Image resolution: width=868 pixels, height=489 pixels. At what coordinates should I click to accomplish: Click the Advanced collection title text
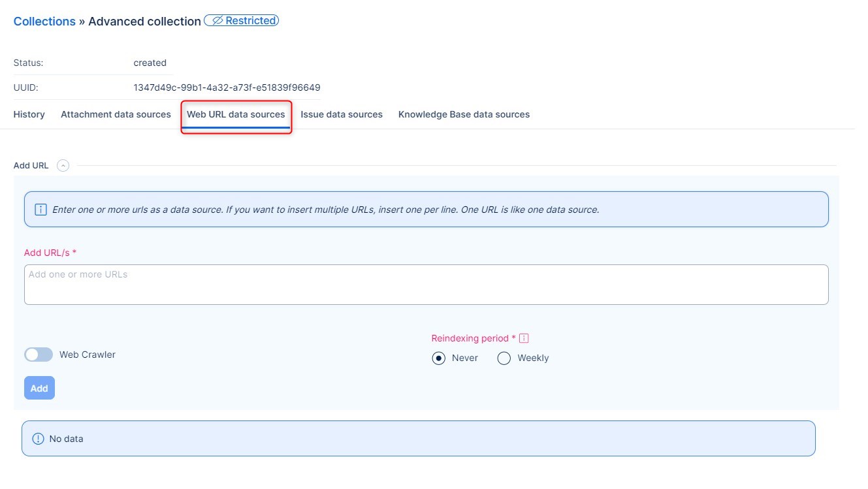coord(144,22)
